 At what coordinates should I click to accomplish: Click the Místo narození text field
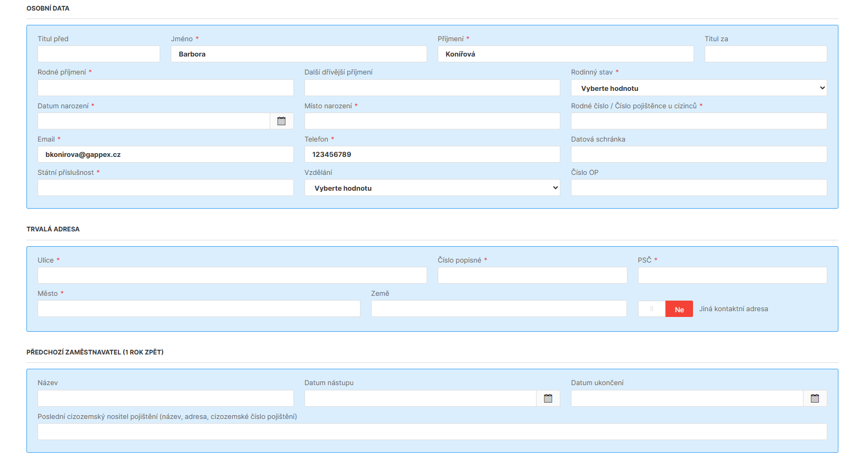432,121
